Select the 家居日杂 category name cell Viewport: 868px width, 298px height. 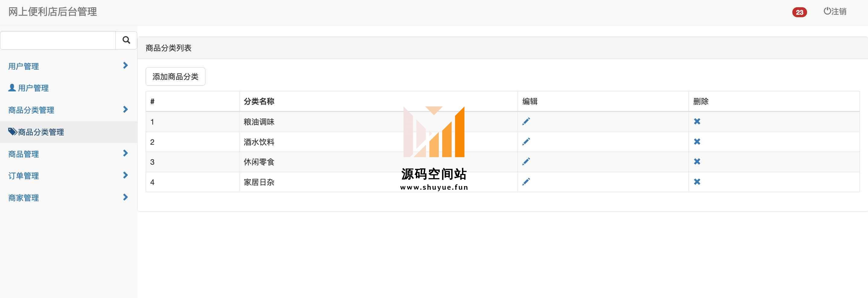tap(379, 182)
